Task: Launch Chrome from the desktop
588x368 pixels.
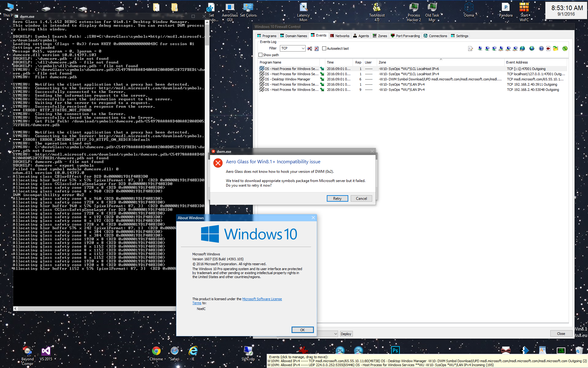Action: click(156, 354)
